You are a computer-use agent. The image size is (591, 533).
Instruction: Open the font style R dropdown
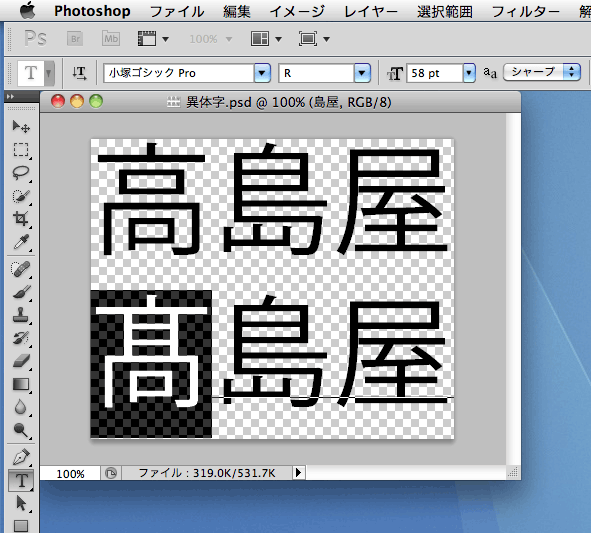coord(362,73)
